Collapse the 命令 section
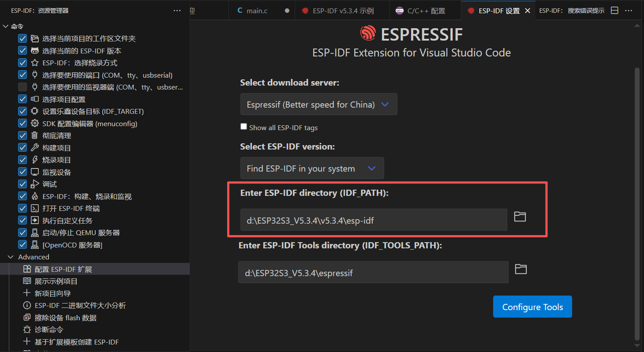 tap(6, 26)
